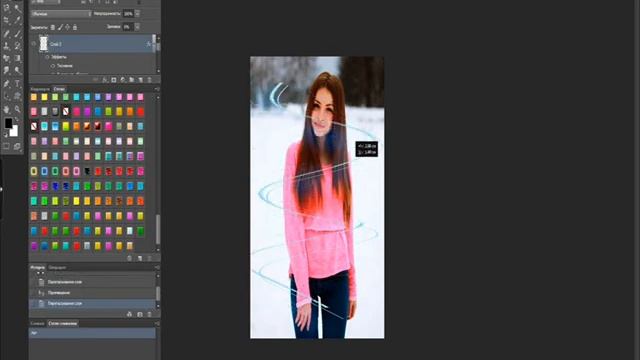Change the screen mode via toolbar icon
The image size is (640, 360).
click(18, 146)
